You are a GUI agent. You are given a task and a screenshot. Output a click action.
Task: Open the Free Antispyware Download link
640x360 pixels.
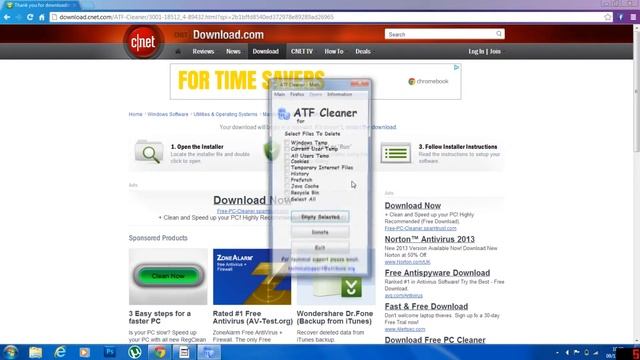437,273
